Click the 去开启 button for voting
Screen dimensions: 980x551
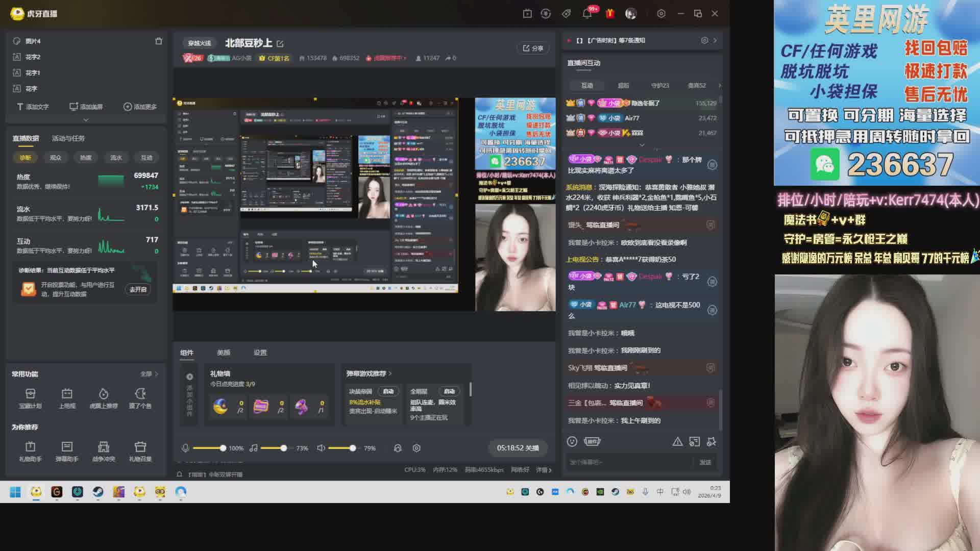point(138,289)
